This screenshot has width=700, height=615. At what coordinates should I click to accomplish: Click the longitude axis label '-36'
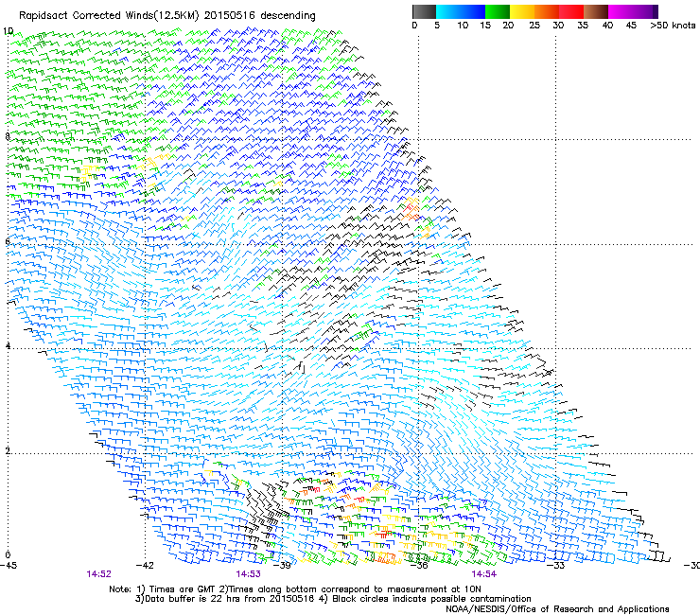[419, 566]
